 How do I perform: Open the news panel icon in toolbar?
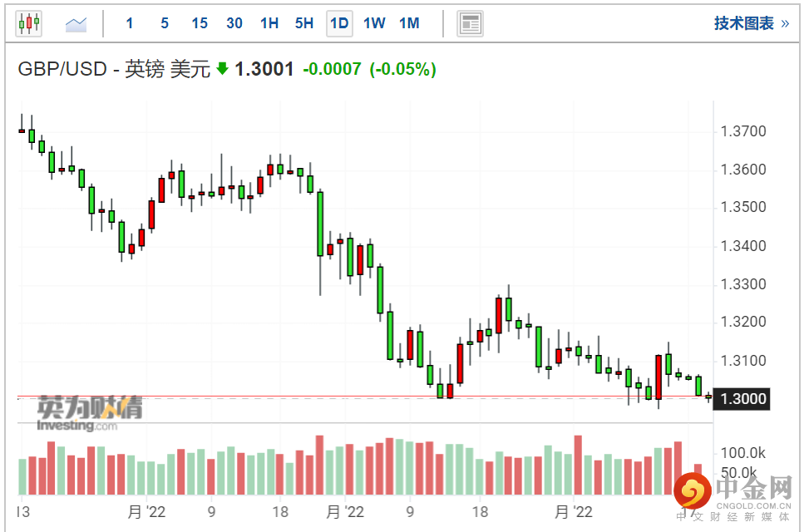[471, 23]
